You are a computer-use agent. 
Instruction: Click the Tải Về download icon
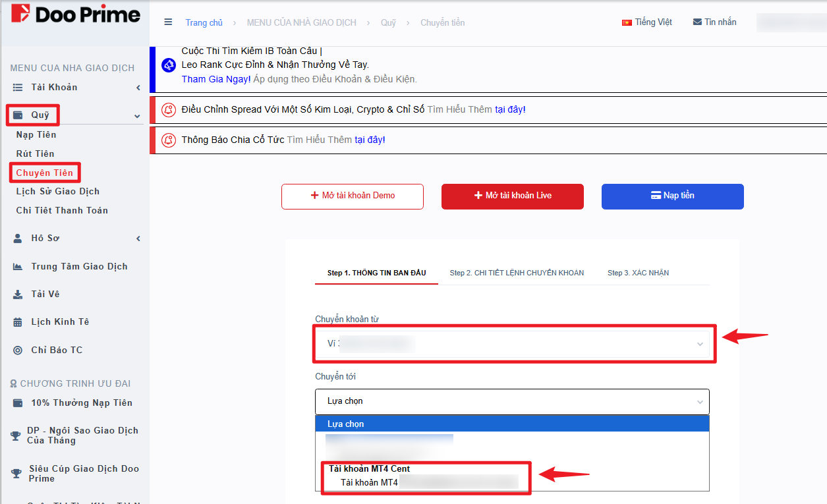(x=18, y=294)
